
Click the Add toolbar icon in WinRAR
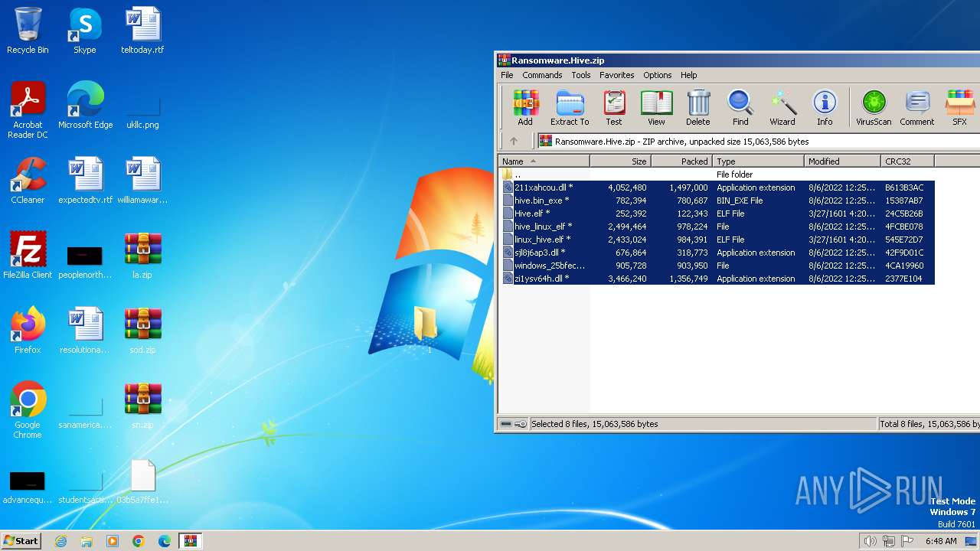click(x=525, y=107)
